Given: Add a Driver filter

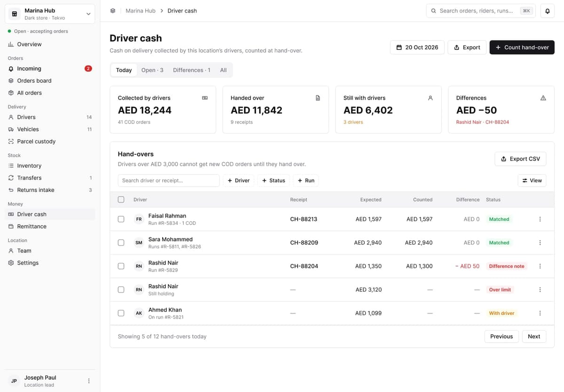Looking at the screenshot, I should pos(238,180).
